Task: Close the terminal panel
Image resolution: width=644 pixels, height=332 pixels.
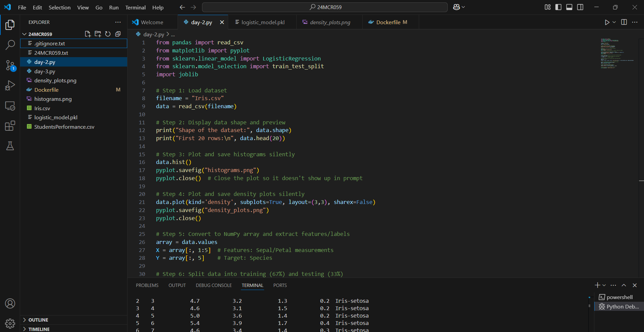Action: [x=635, y=285]
